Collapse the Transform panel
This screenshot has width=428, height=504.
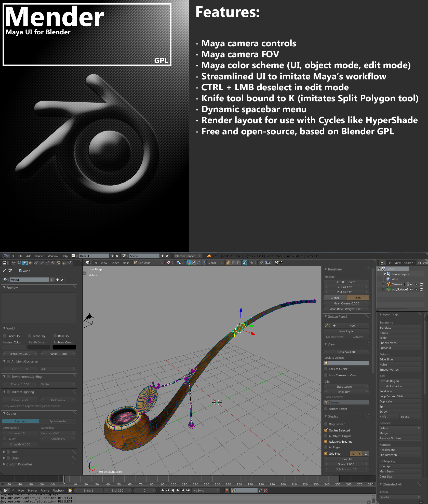point(326,269)
